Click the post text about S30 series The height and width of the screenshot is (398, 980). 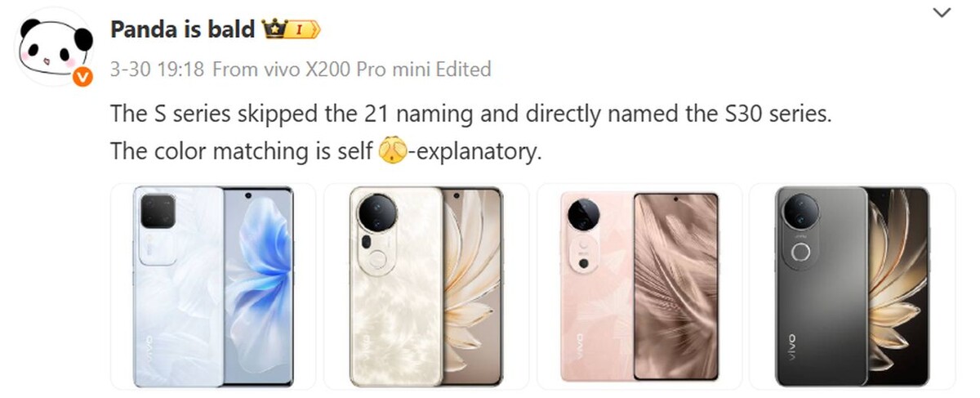point(470,114)
